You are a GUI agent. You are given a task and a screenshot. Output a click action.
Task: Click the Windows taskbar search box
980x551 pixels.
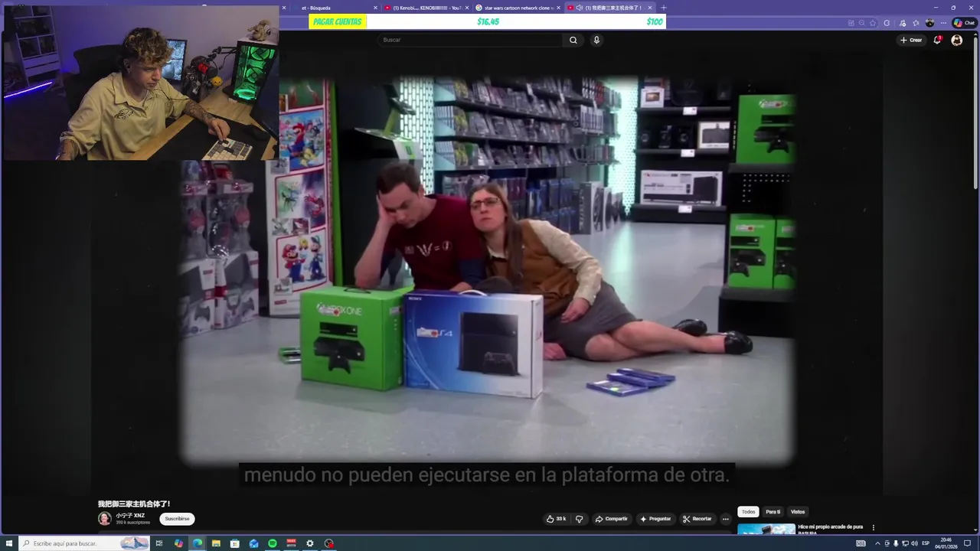(84, 543)
